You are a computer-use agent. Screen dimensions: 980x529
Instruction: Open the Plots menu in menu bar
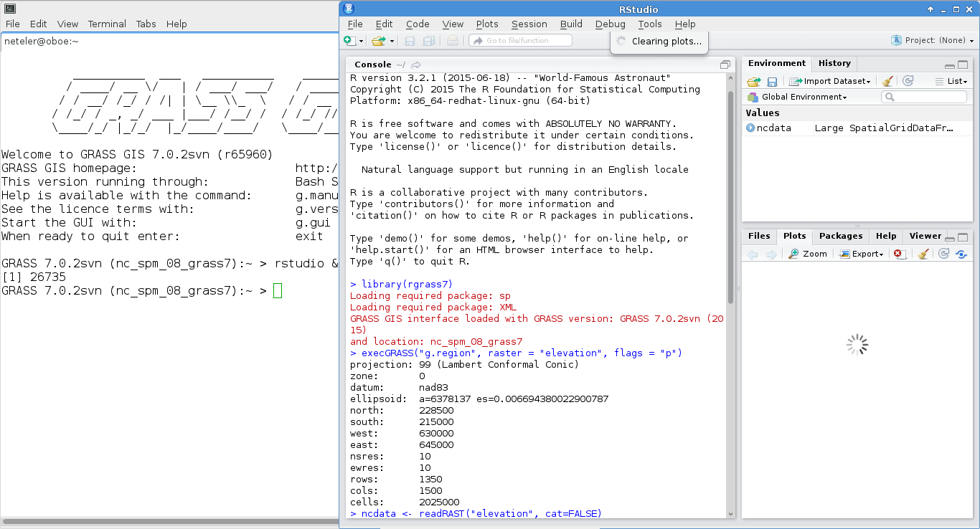pyautogui.click(x=487, y=24)
